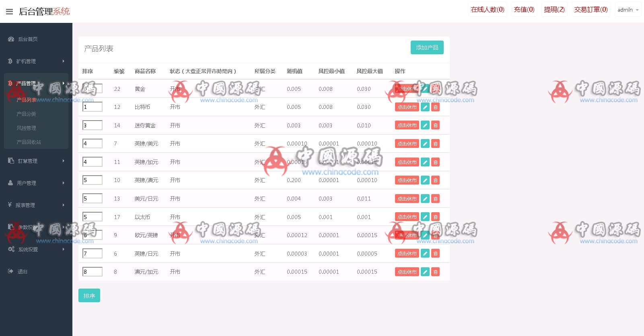Click the 排序 button below table

pyautogui.click(x=89, y=295)
